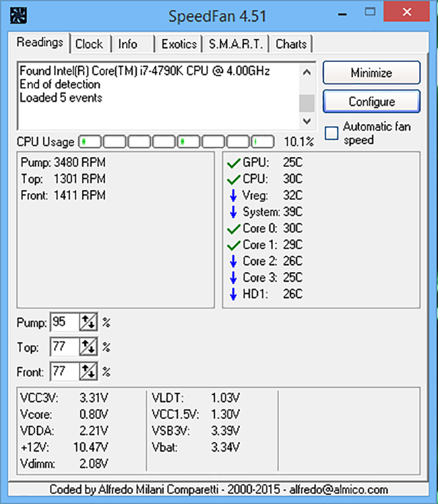
Task: Click the Vbat 3.34V reading
Action: [195, 447]
